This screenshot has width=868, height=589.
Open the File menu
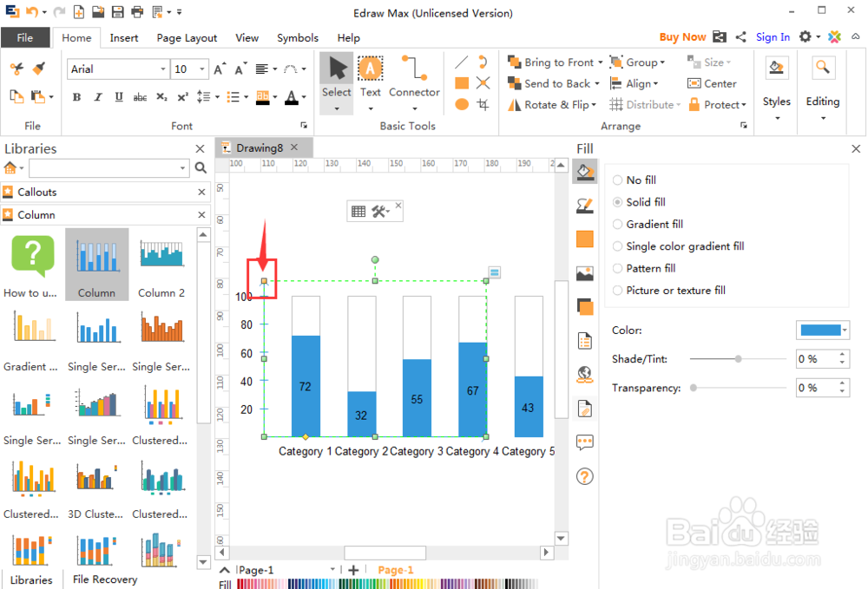[x=25, y=37]
